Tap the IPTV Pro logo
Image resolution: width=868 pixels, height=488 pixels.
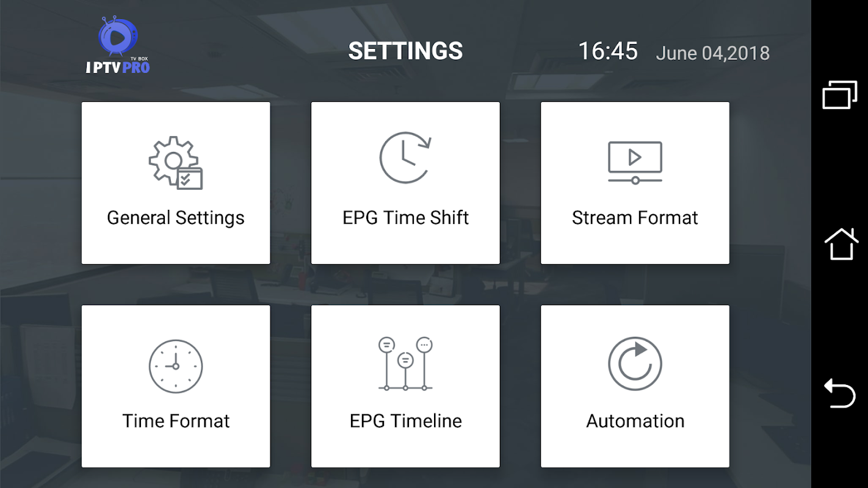pyautogui.click(x=118, y=46)
